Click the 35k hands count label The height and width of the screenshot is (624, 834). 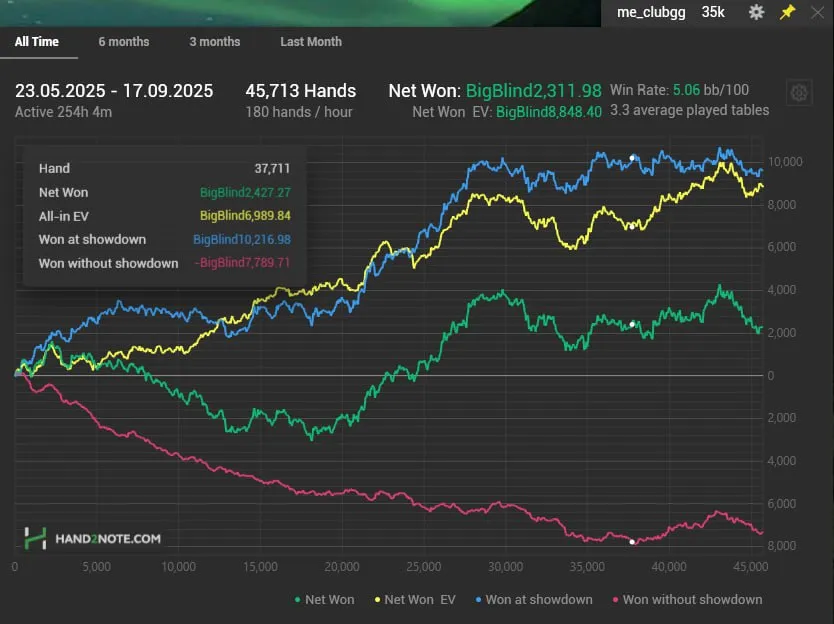pyautogui.click(x=713, y=12)
